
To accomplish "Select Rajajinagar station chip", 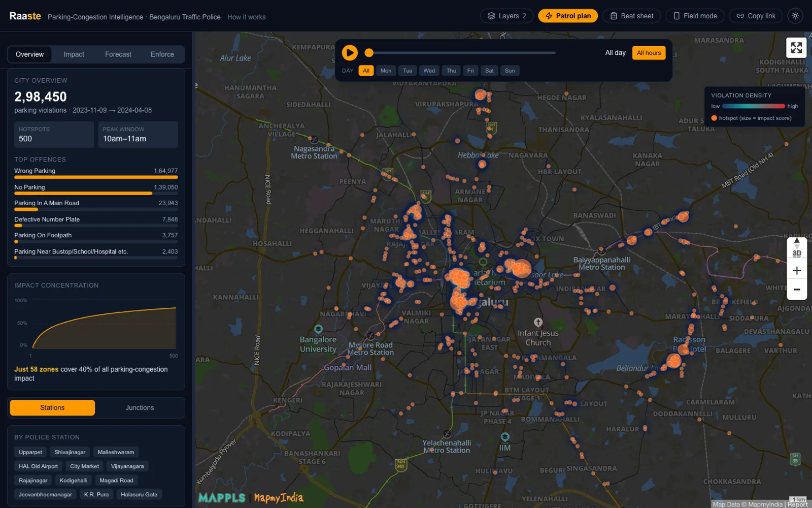I will coord(33,481).
